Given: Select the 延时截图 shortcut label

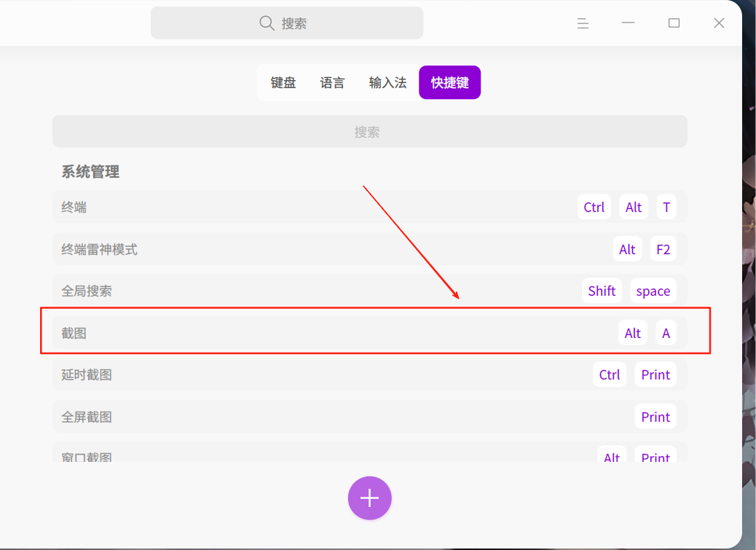Looking at the screenshot, I should pos(87,374).
